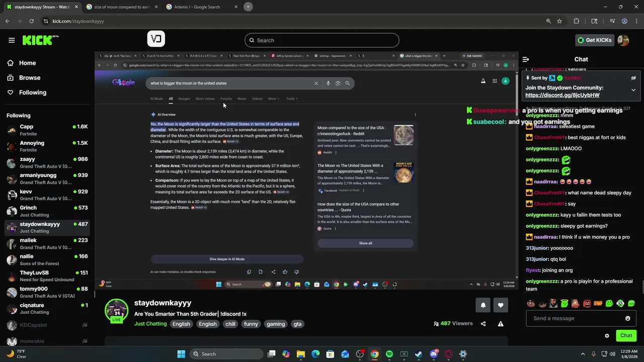The image size is (644, 362).
Task: Select the gaming tag
Action: (276, 324)
